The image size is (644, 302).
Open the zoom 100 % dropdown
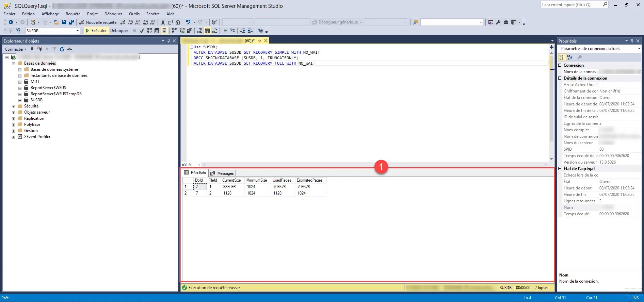199,165
